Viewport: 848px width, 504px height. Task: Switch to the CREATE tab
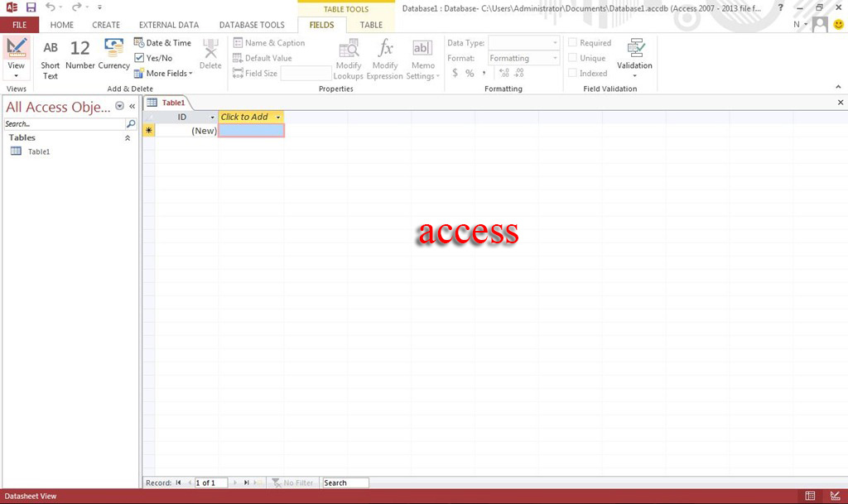pos(106,25)
